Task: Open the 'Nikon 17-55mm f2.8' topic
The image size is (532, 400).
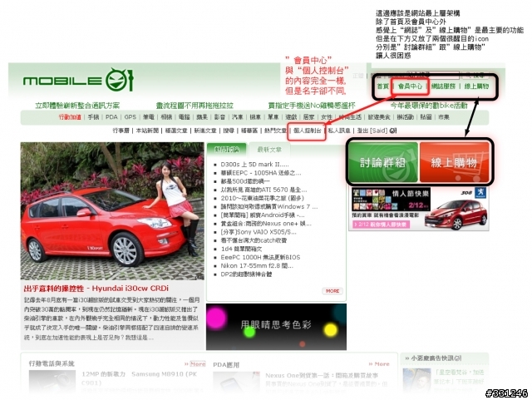Action: click(257, 266)
